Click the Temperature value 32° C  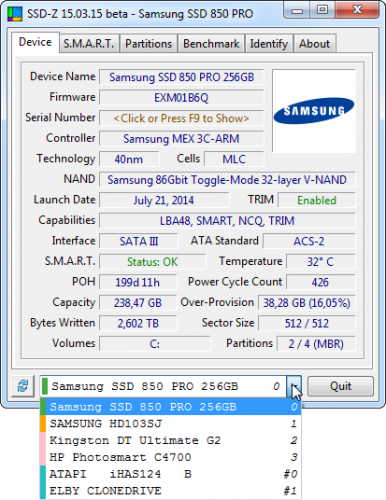click(321, 262)
